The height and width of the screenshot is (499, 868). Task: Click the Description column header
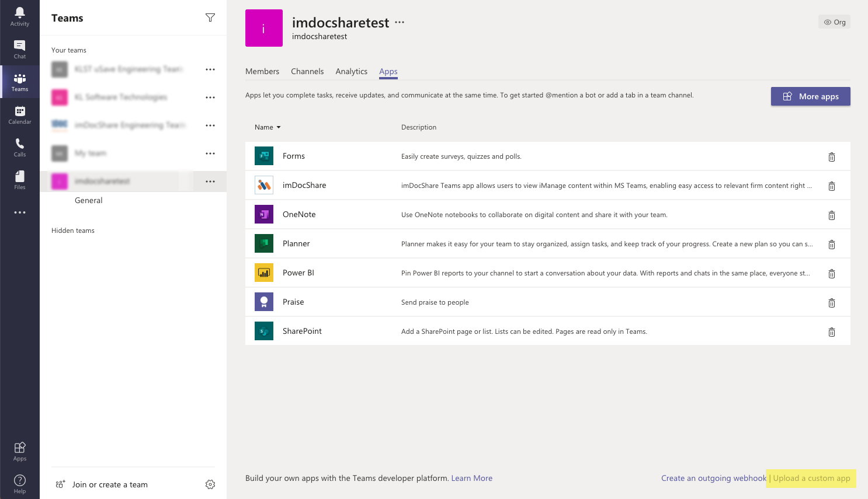pos(419,127)
